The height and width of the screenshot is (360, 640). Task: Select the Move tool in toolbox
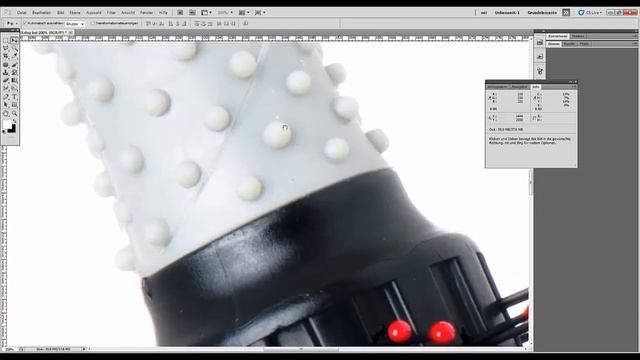pyautogui.click(x=14, y=40)
